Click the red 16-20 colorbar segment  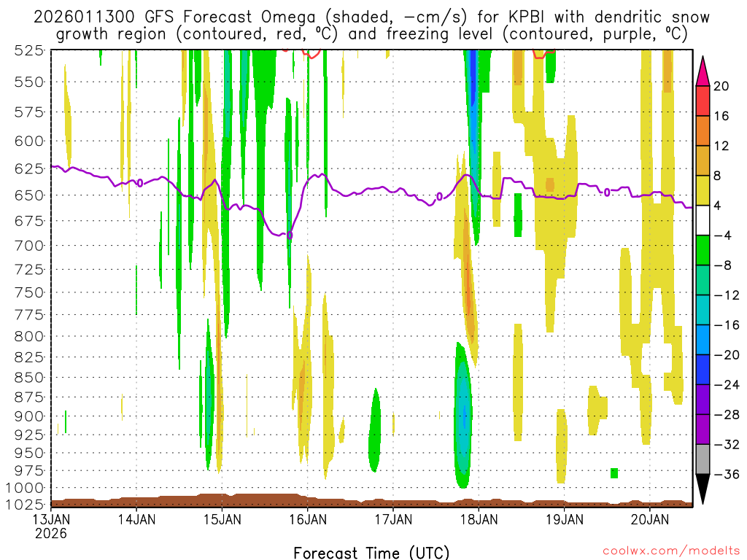coord(703,101)
